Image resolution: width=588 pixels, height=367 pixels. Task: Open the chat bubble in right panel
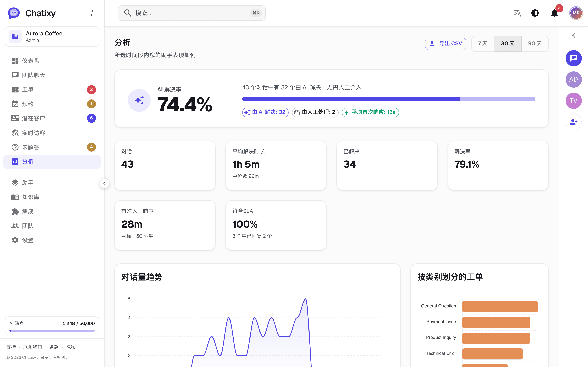pyautogui.click(x=574, y=58)
